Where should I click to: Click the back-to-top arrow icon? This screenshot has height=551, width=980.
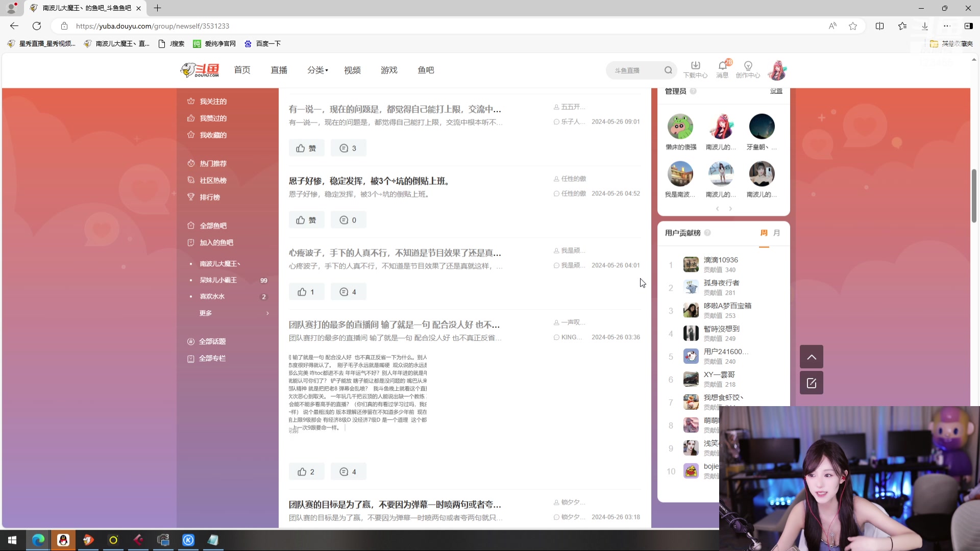click(812, 357)
